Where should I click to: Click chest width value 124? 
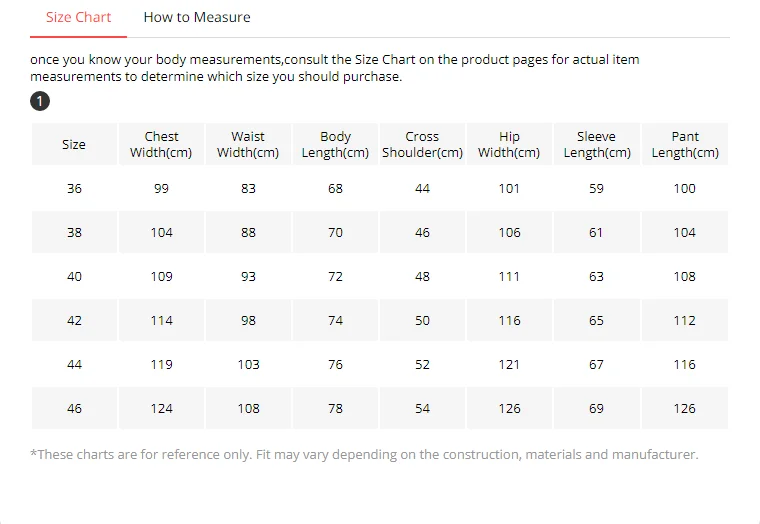coord(161,408)
